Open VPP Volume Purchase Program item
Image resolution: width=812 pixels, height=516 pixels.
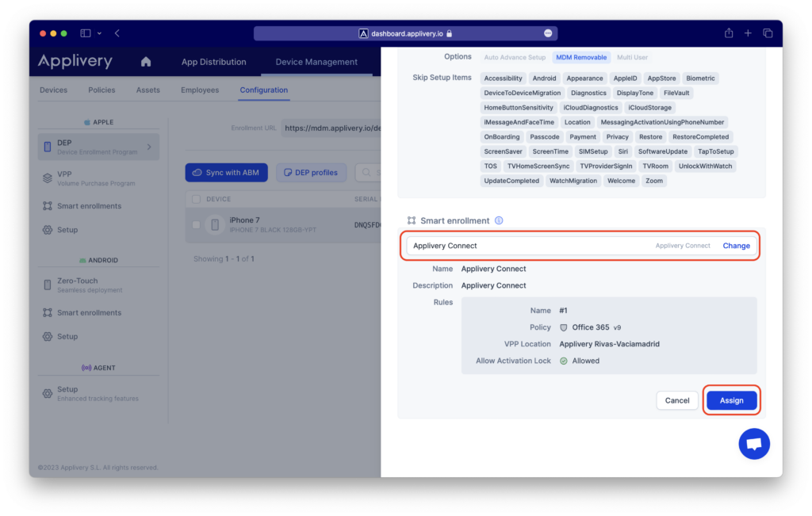click(x=98, y=178)
